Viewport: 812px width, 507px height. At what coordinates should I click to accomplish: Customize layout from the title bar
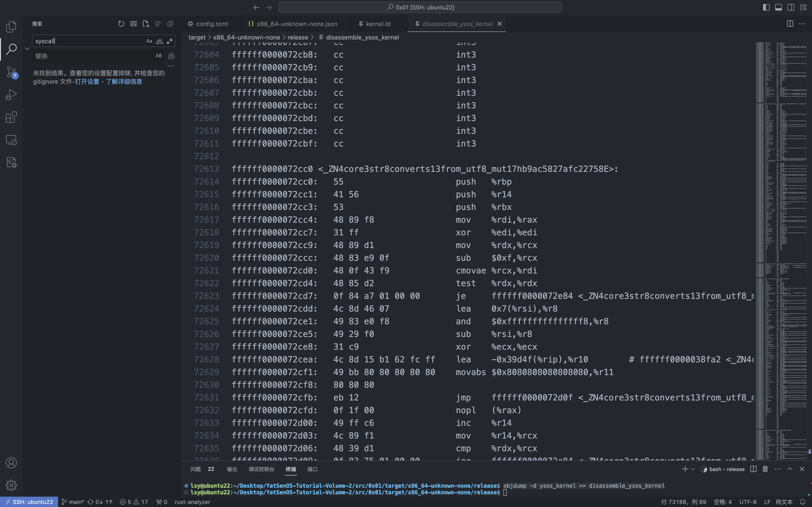click(x=803, y=7)
